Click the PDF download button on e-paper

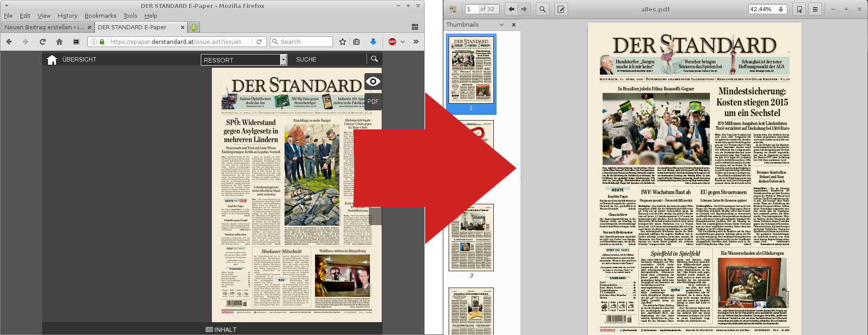tap(373, 101)
